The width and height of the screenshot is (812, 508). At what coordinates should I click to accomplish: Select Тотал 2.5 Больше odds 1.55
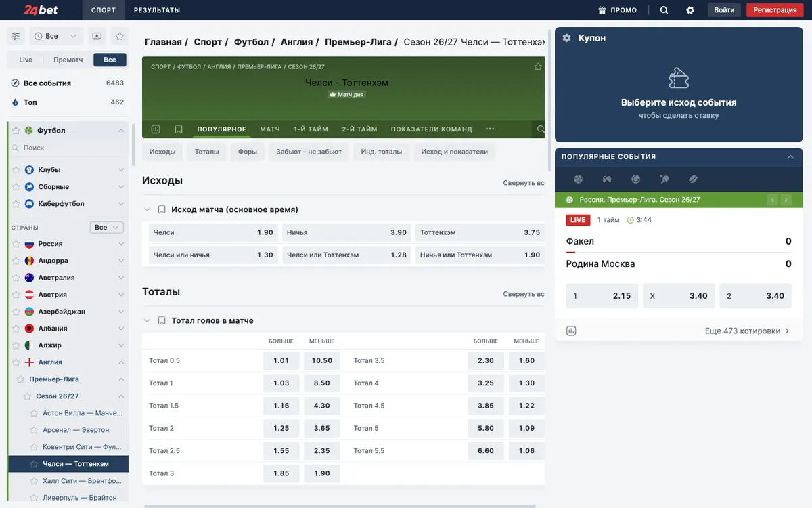click(x=281, y=451)
